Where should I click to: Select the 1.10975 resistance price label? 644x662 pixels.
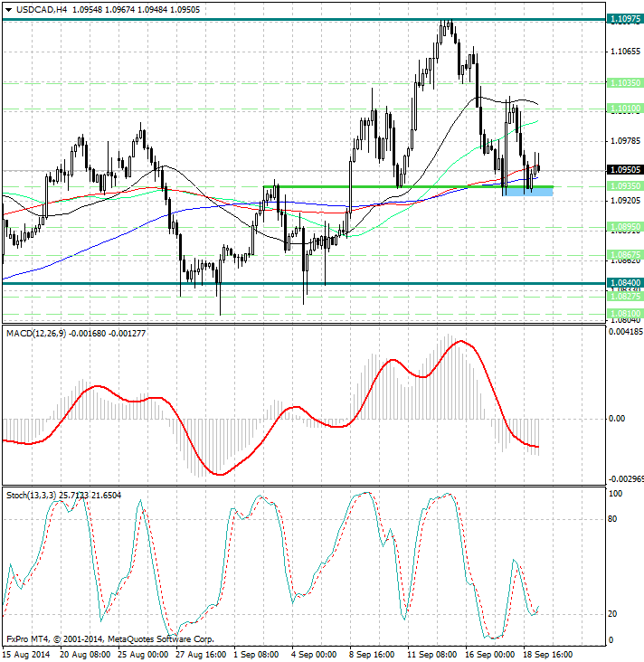coord(625,19)
